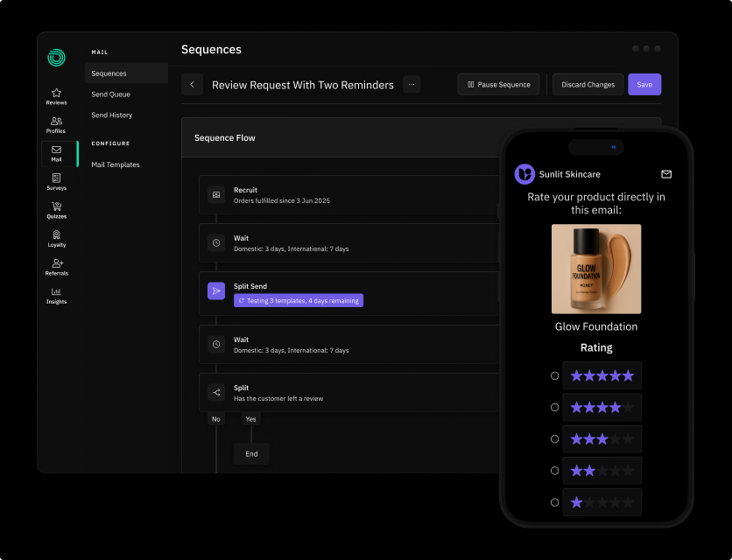Open the Reviews section icon

coord(55,92)
